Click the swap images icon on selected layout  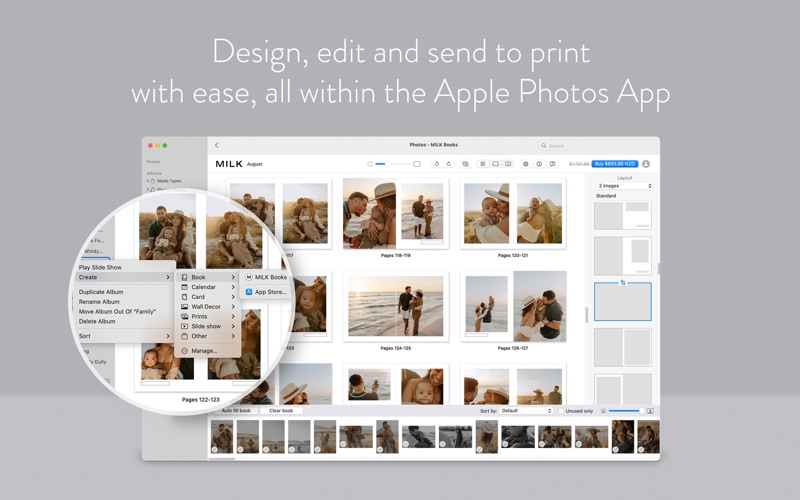(622, 282)
